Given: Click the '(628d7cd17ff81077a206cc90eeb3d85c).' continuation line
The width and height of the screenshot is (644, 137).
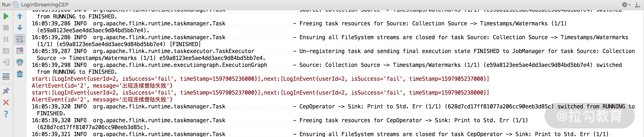Looking at the screenshot, I should coord(93,127).
